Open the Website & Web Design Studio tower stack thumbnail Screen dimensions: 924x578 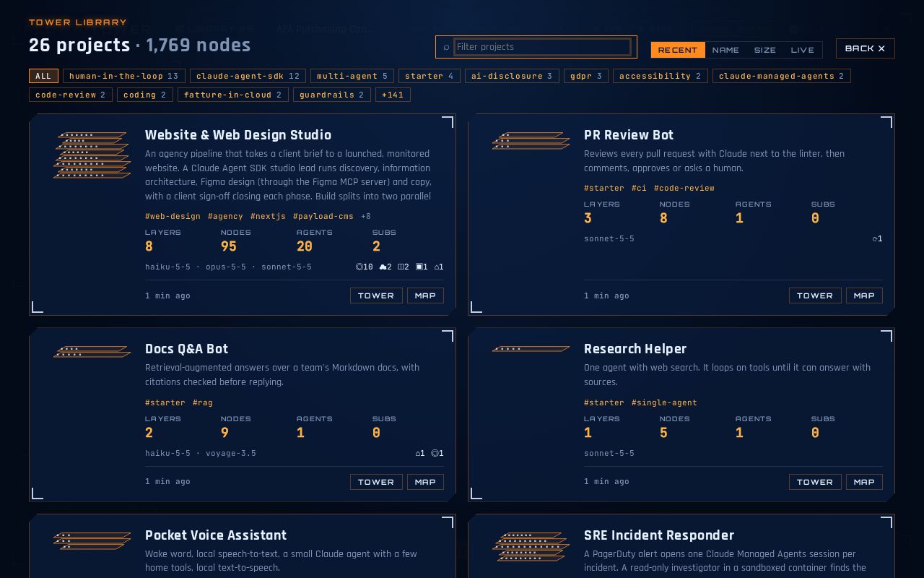click(92, 155)
